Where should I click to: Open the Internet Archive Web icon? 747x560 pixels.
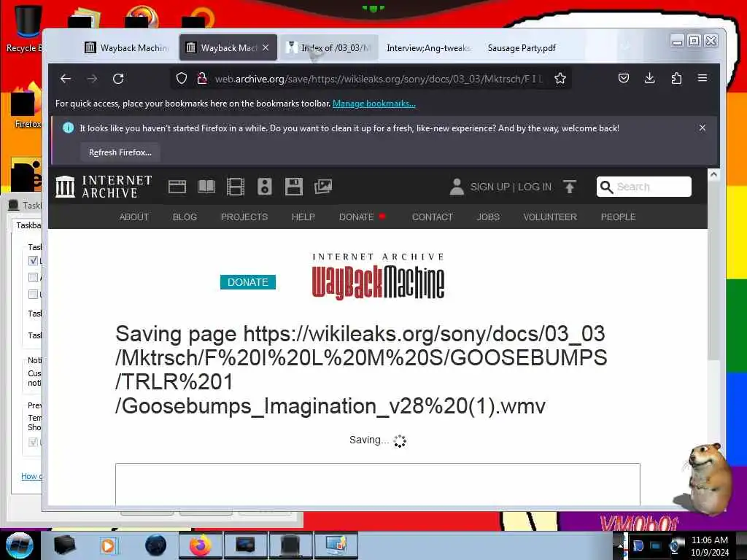[x=177, y=187]
